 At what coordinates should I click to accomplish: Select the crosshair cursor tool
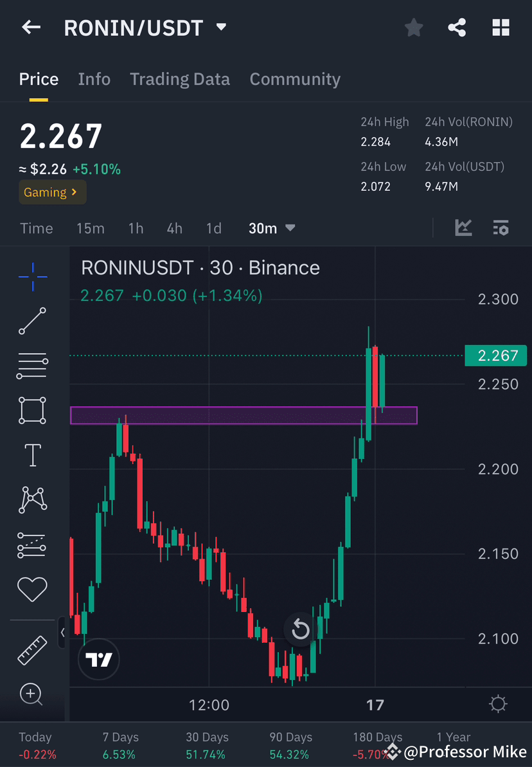[32, 276]
